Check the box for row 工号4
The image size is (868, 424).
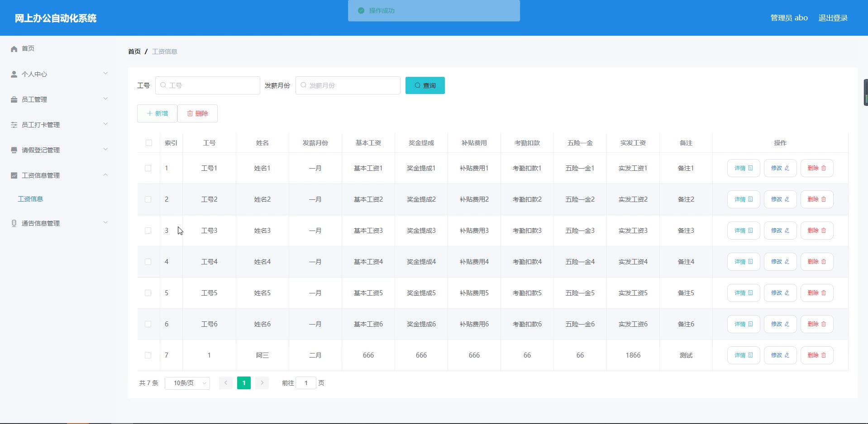[x=148, y=262]
